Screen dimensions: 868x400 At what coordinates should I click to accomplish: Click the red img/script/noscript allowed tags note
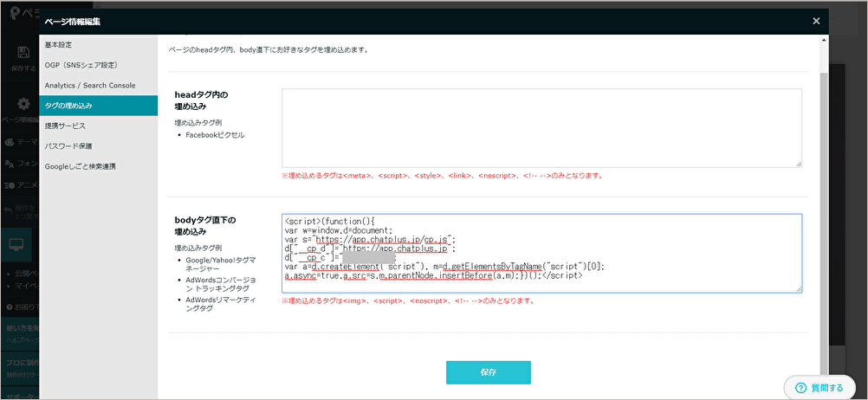tap(407, 301)
